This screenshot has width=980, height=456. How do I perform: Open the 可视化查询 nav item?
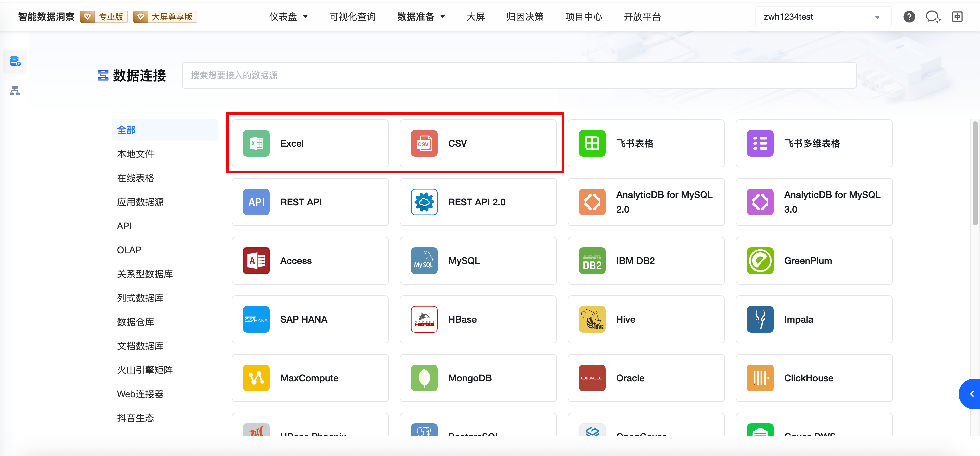tap(352, 17)
